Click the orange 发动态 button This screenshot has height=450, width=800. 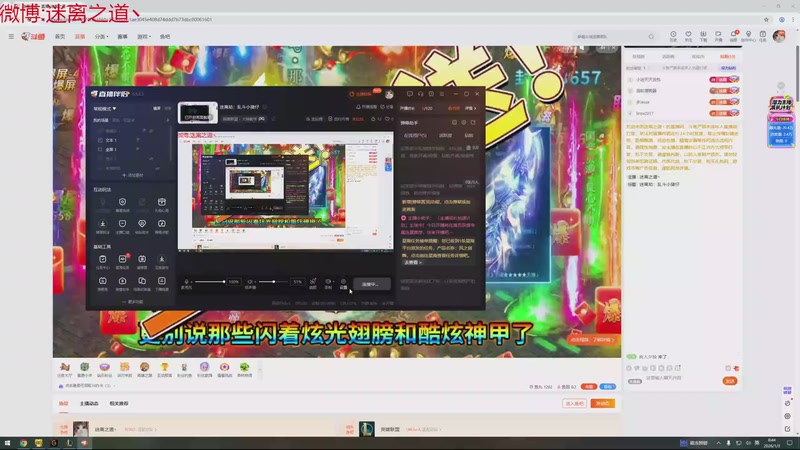[603, 404]
